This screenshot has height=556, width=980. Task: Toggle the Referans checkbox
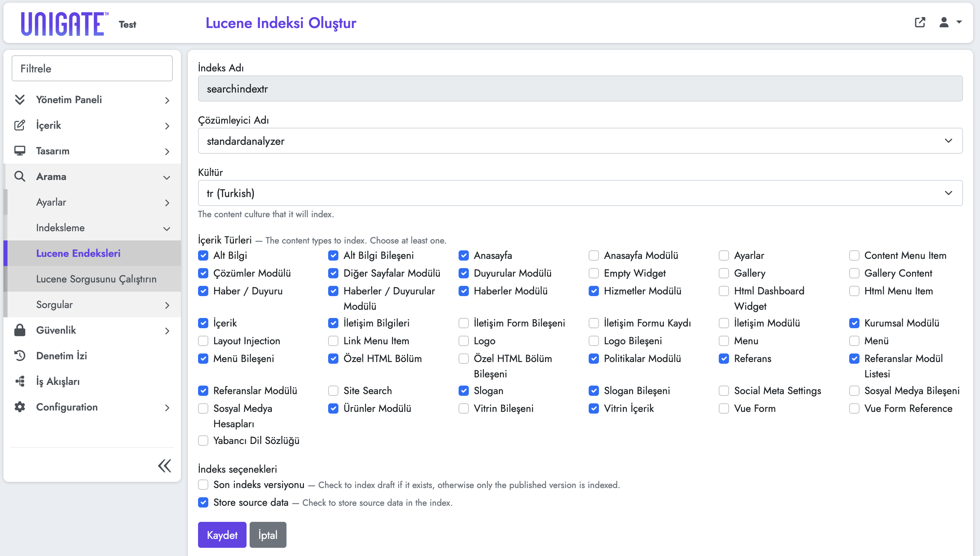pos(724,358)
